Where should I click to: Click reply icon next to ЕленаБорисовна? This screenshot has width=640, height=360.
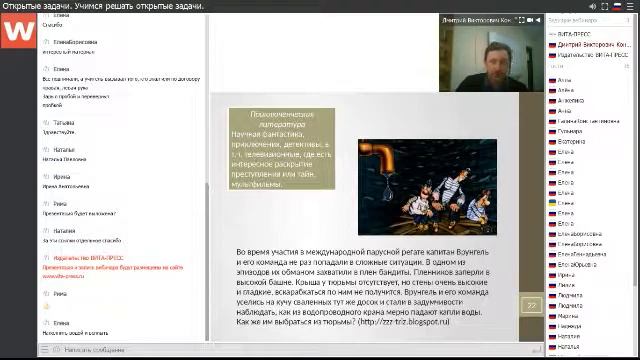[46, 42]
